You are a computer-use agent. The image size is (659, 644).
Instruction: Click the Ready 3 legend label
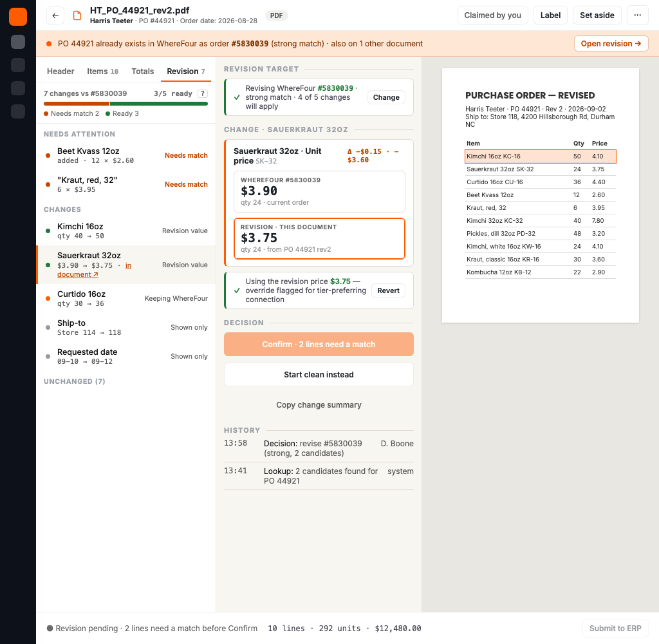(122, 113)
